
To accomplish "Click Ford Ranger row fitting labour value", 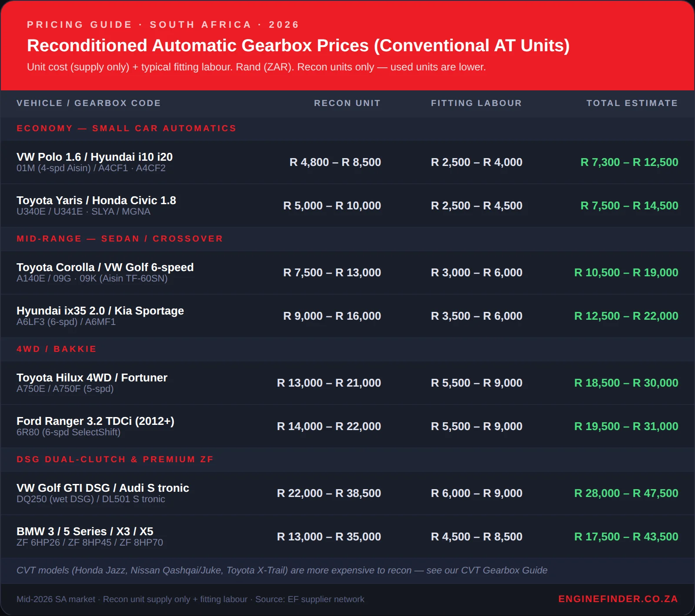I will click(477, 426).
